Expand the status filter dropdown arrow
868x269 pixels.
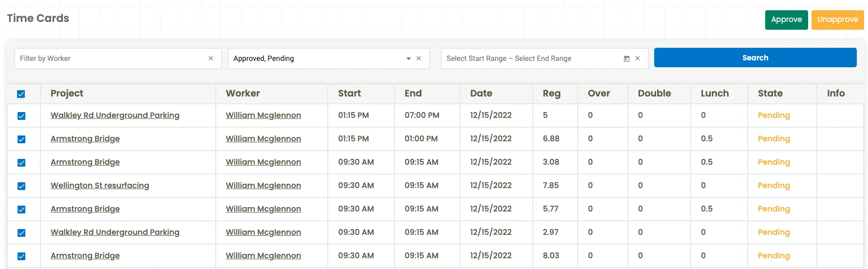(408, 58)
